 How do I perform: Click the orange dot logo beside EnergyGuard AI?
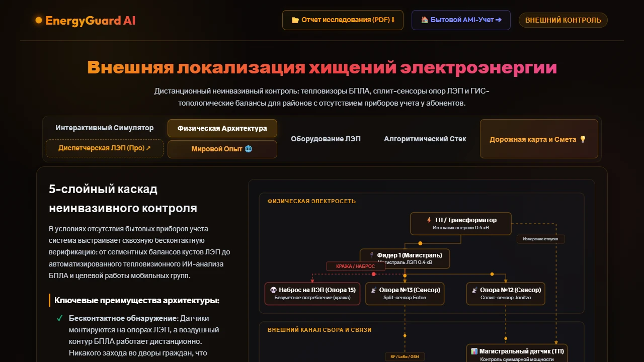coord(39,21)
